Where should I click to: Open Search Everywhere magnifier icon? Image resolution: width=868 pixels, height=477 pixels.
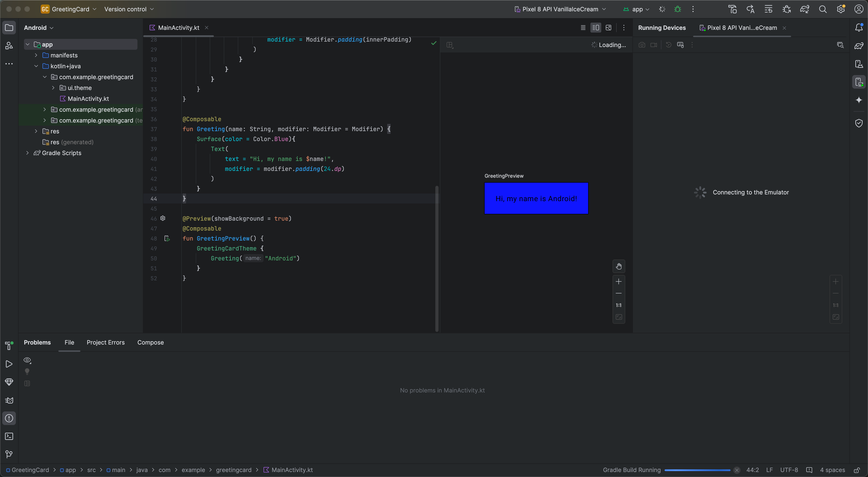coord(823,9)
